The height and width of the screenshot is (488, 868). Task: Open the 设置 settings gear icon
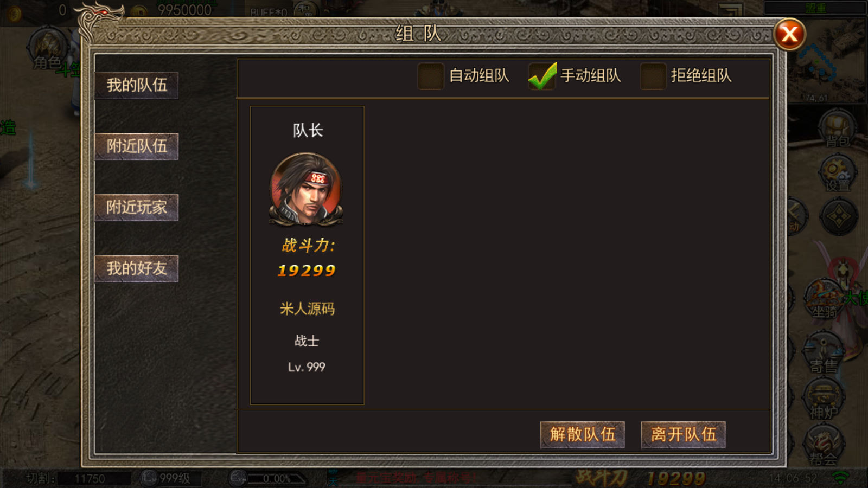(x=837, y=174)
